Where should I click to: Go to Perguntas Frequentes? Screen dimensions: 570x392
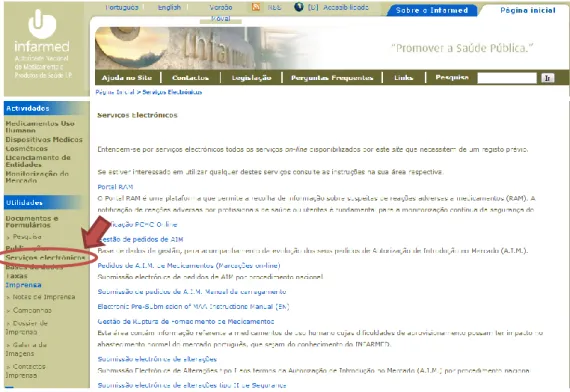(x=332, y=78)
